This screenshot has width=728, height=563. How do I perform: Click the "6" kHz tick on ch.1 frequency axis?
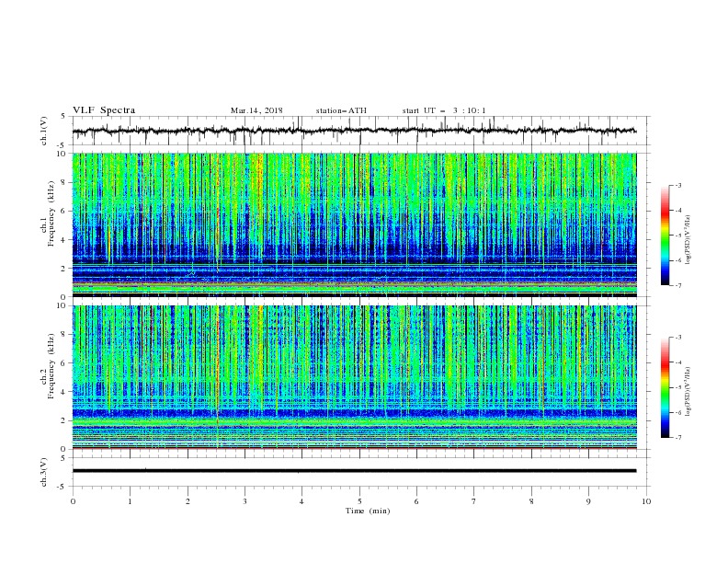point(64,211)
